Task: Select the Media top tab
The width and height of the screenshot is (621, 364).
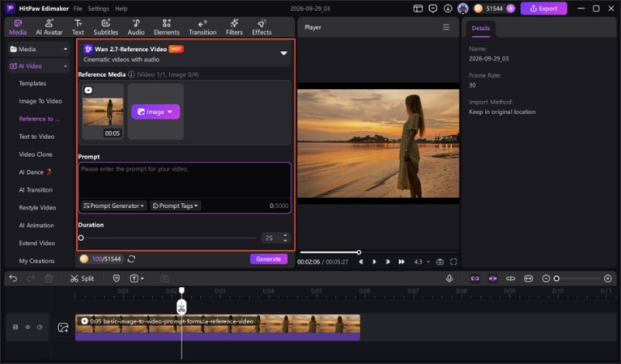Action: point(18,28)
